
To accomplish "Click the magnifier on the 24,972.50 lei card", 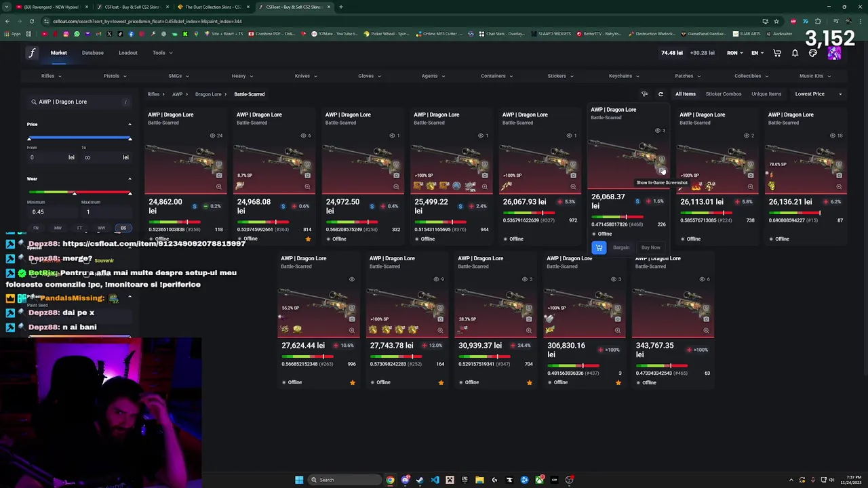I will click(396, 186).
